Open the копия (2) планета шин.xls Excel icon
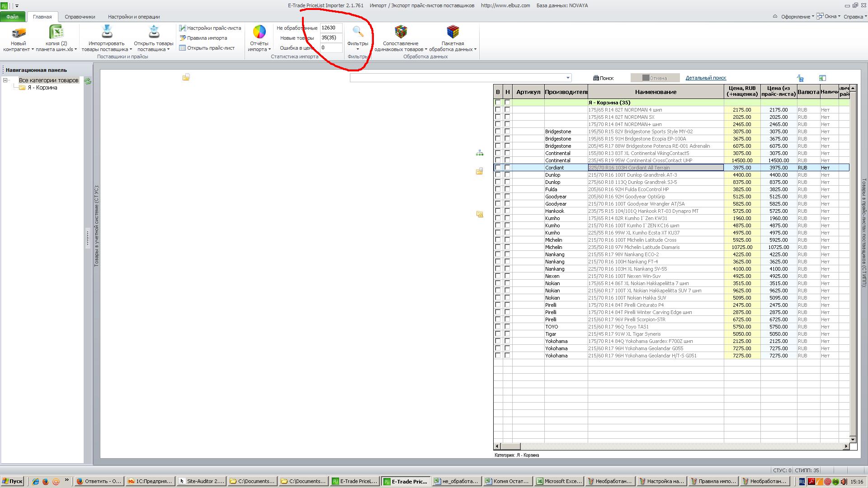 point(56,32)
